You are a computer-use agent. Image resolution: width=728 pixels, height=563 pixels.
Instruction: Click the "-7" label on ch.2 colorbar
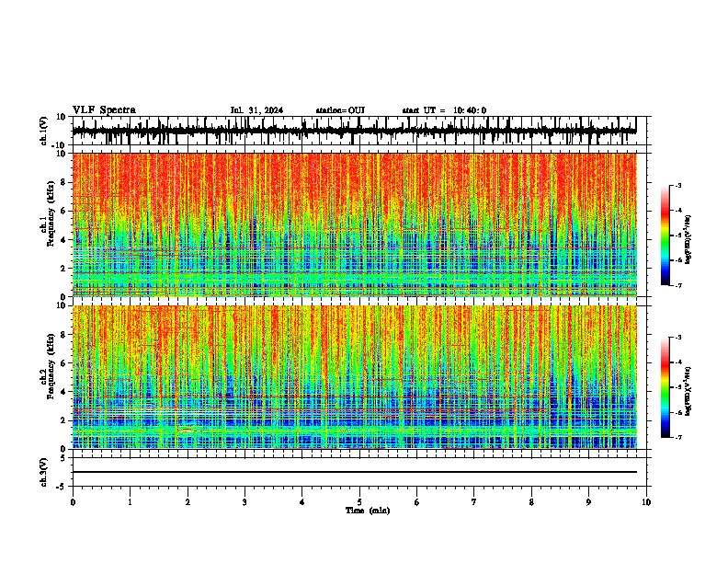678,438
